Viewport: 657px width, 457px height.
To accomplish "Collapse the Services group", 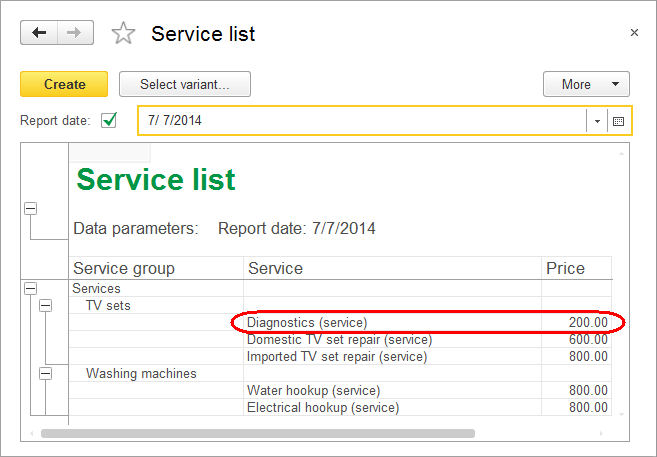I will [x=31, y=288].
